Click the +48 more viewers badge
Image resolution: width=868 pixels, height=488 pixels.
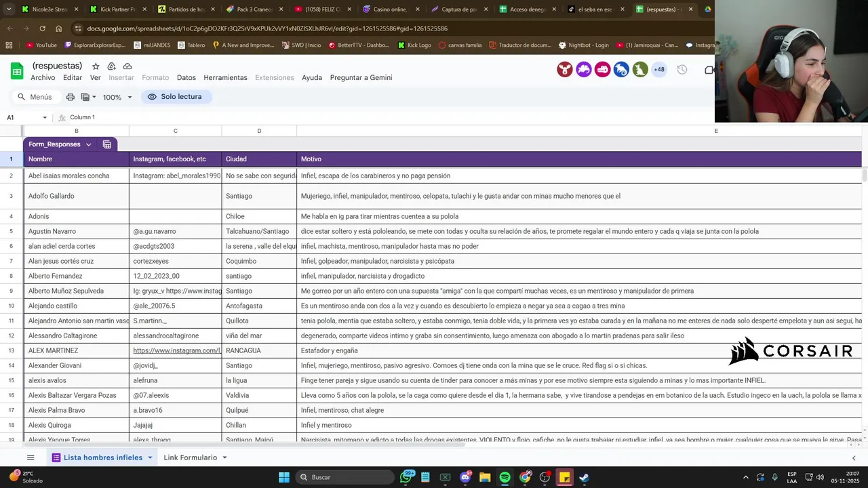pos(659,69)
